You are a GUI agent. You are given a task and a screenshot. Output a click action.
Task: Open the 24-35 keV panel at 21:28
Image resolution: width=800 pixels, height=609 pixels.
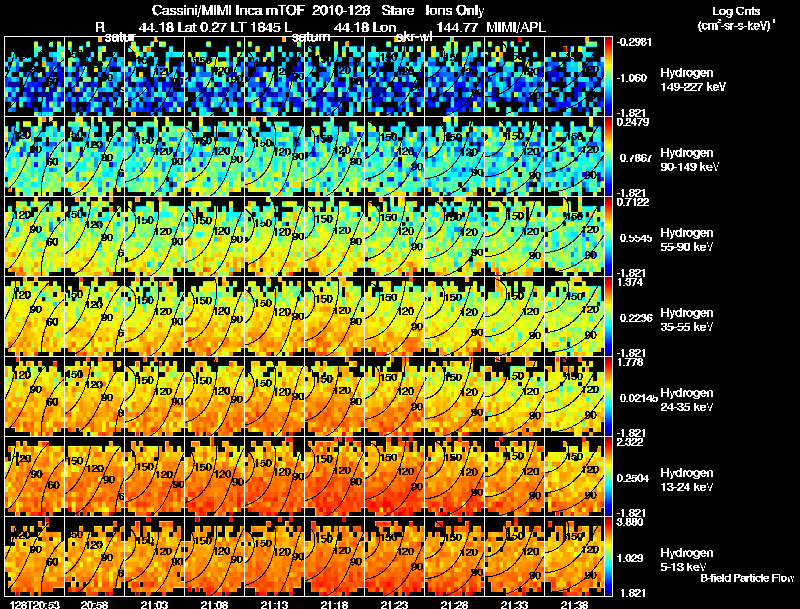tap(455, 396)
